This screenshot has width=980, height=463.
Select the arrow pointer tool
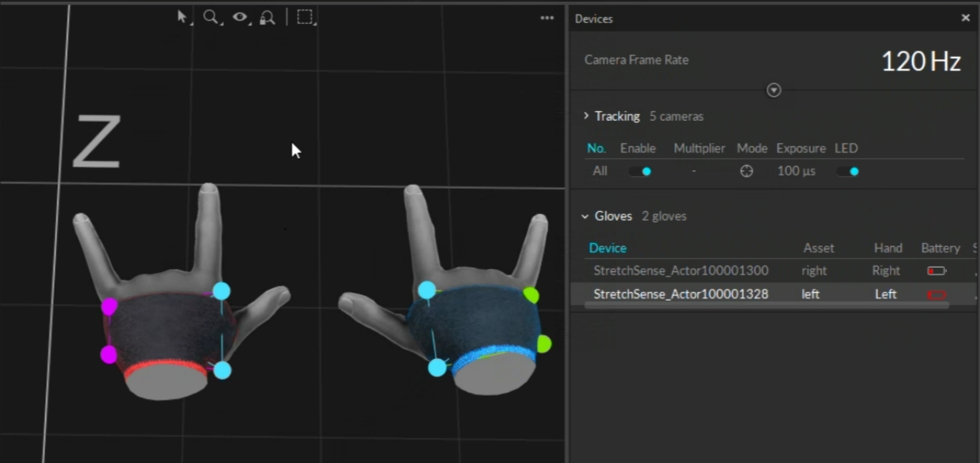point(182,17)
